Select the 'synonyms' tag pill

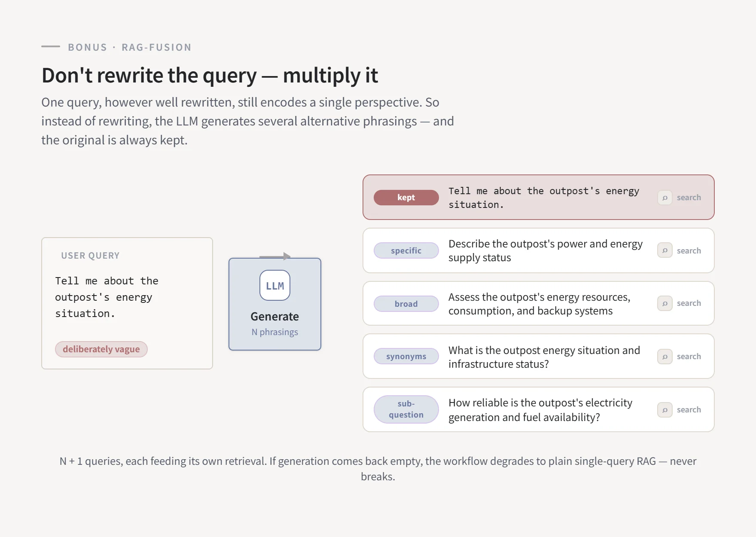[x=406, y=356]
